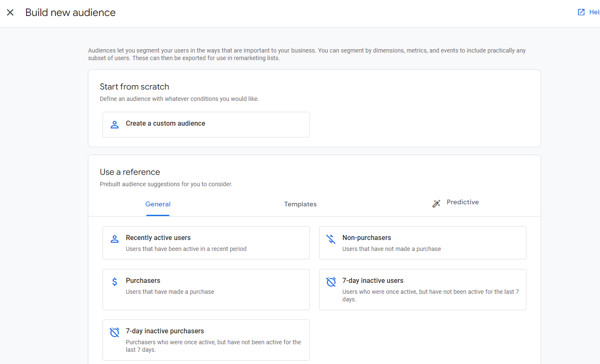600x364 pixels.
Task: Click the external-link icon next to Help
Action: coord(581,12)
